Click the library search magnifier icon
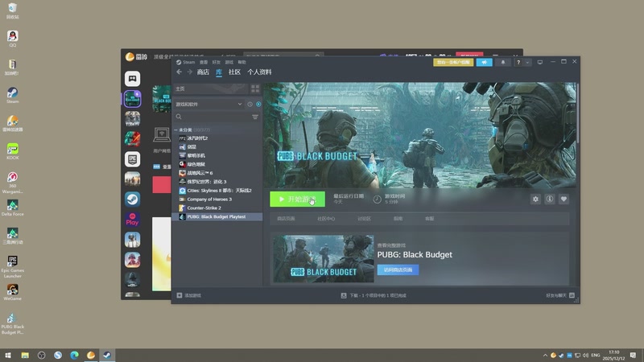The width and height of the screenshot is (644, 362). (179, 117)
